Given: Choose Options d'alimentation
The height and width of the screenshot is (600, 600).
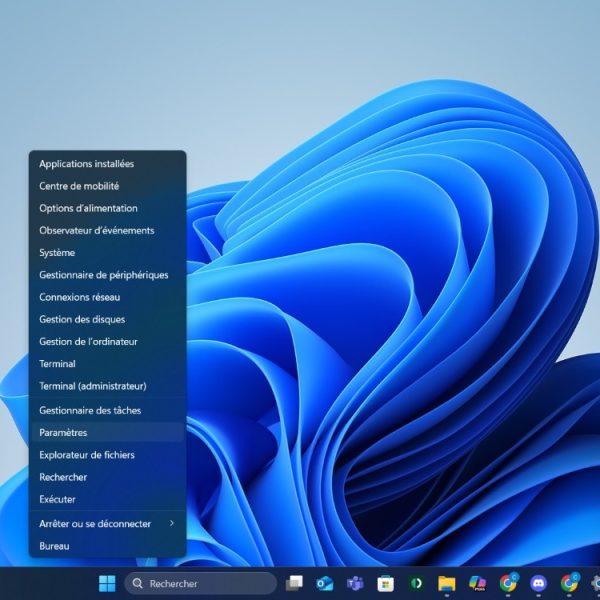Looking at the screenshot, I should (108, 208).
